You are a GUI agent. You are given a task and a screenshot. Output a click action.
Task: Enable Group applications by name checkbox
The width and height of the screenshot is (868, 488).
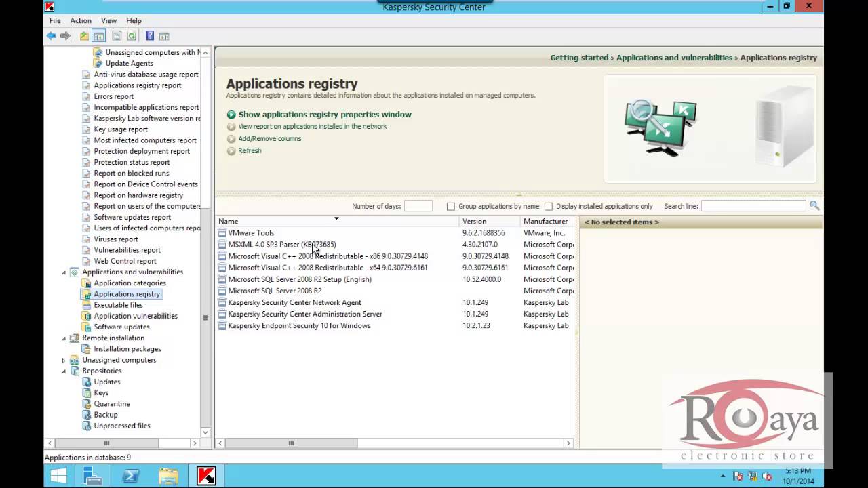450,206
